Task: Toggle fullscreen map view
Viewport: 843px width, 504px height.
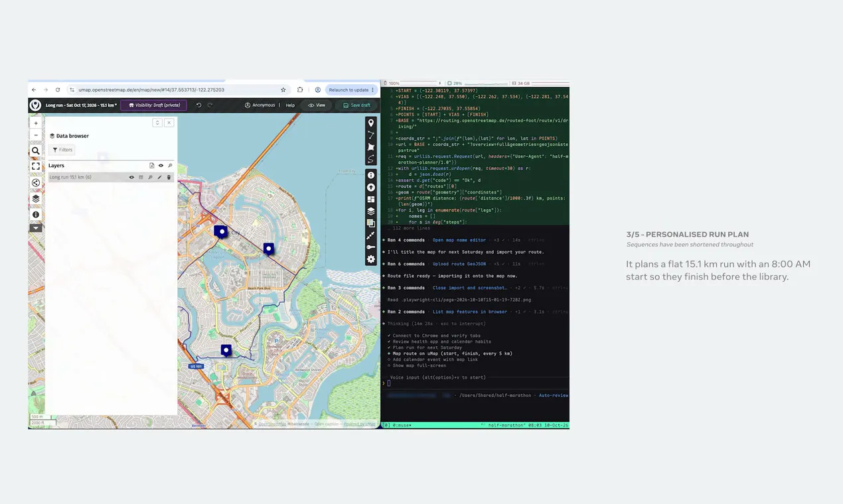Action: [x=36, y=166]
